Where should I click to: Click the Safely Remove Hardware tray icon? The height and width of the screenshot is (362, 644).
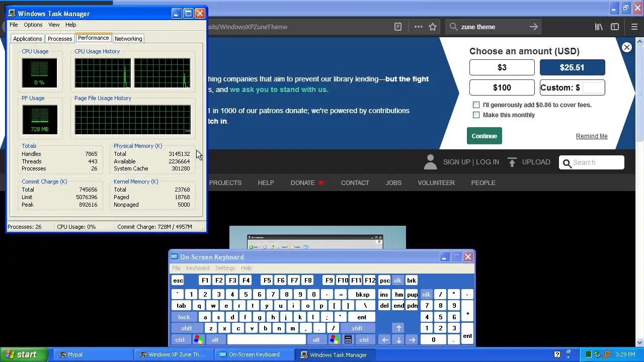click(x=598, y=354)
